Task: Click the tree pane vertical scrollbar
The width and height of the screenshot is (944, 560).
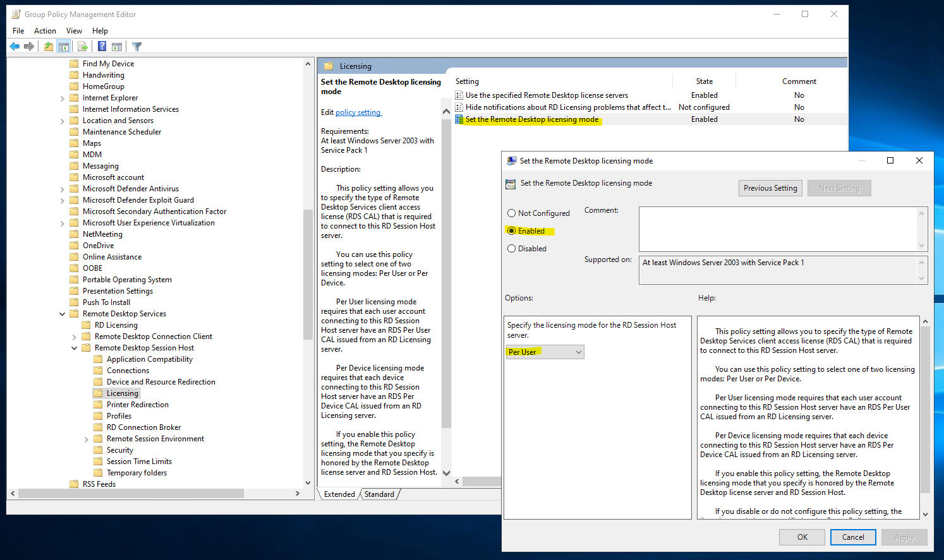Action: (308, 274)
